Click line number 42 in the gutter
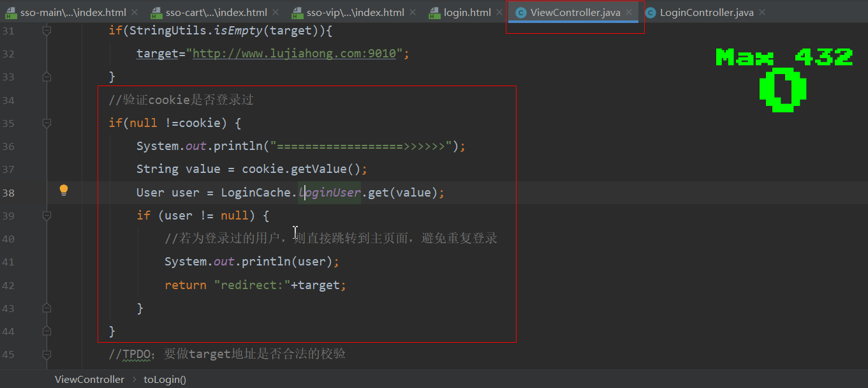This screenshot has width=868, height=388. pyautogui.click(x=8, y=285)
